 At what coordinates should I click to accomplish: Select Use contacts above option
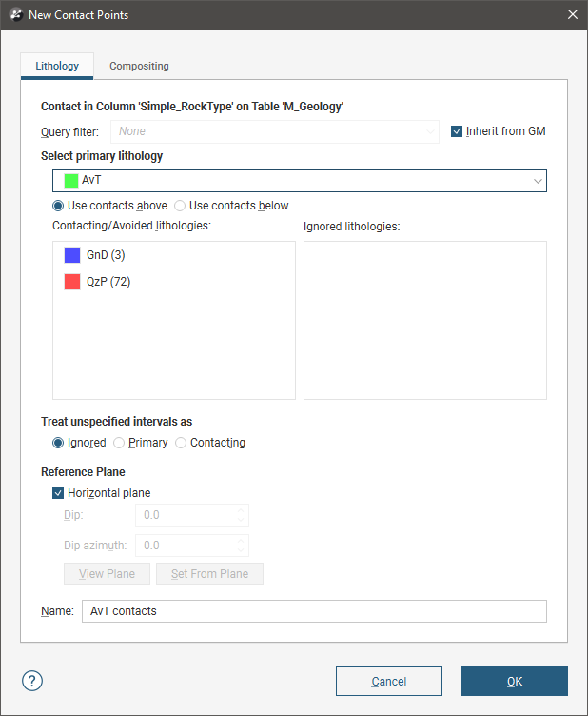[x=59, y=206]
